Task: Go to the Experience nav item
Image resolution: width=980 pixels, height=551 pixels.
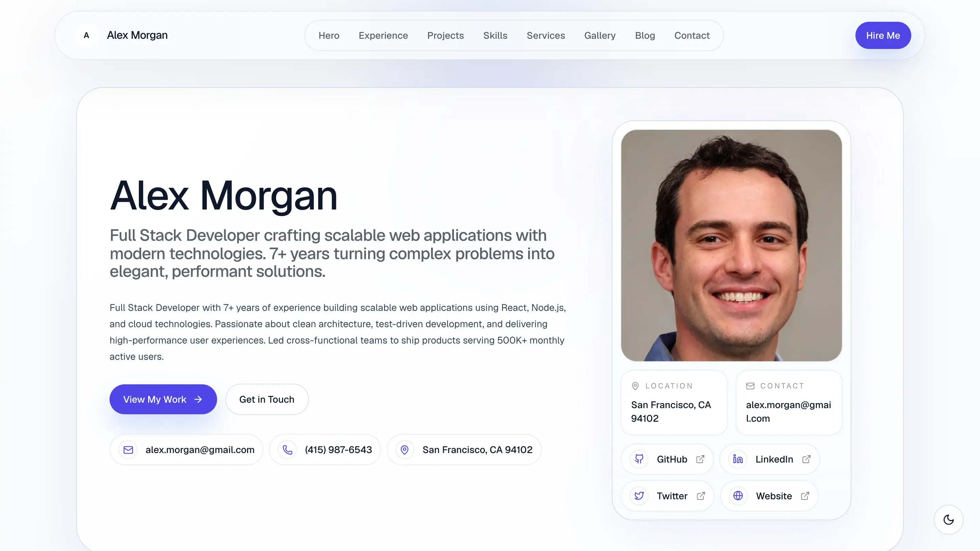Action: (383, 35)
